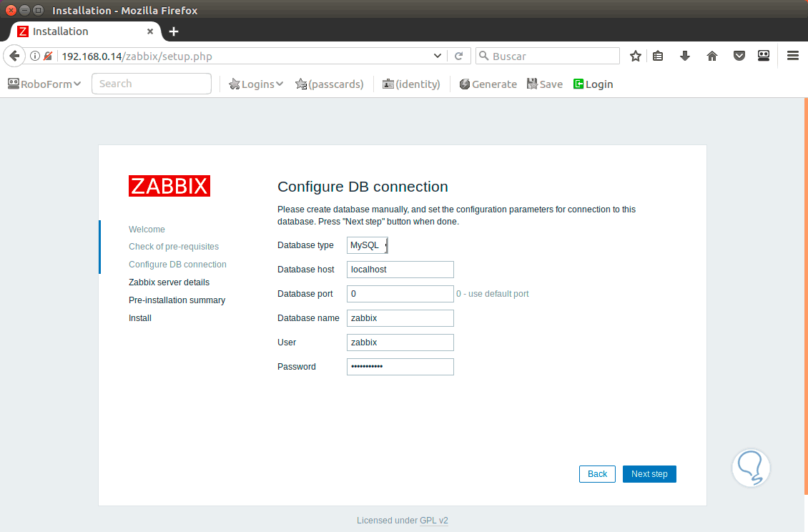Click Database port field
Viewport: 808px width, 532px height.
[x=400, y=294]
